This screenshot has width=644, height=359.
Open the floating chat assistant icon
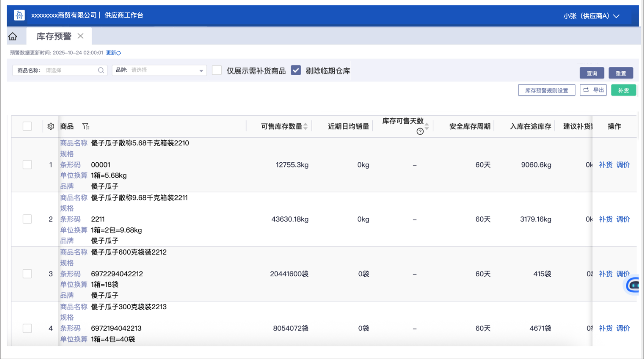point(633,285)
